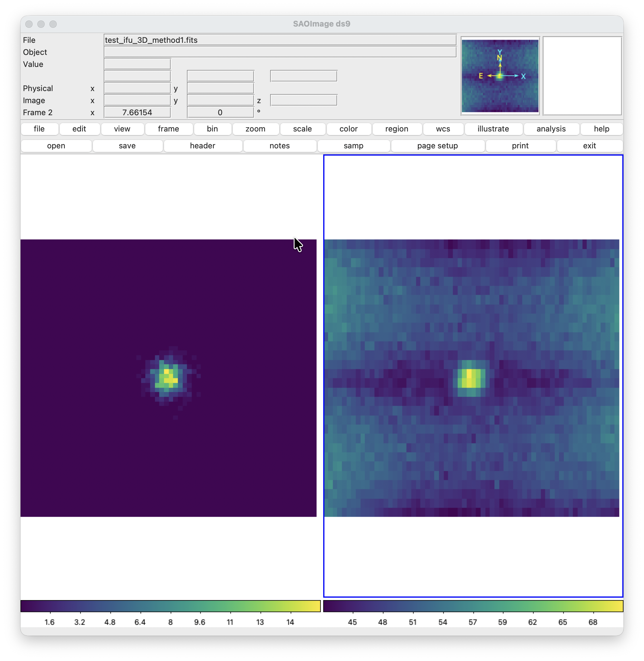The height and width of the screenshot is (661, 644).
Task: Hit the exit button
Action: [x=589, y=146]
